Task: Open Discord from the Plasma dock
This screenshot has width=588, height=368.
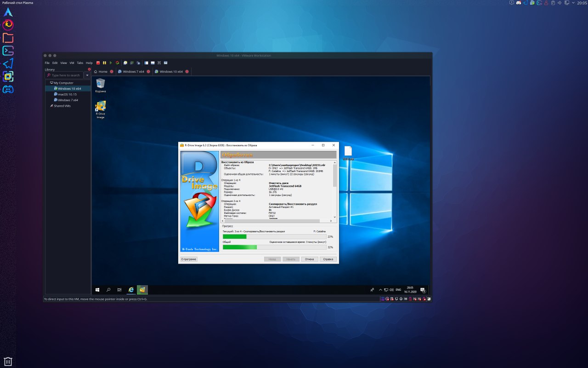Action: click(x=8, y=89)
